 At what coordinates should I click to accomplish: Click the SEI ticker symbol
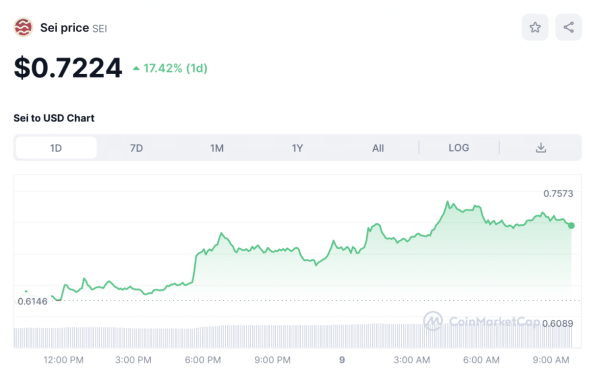point(99,29)
